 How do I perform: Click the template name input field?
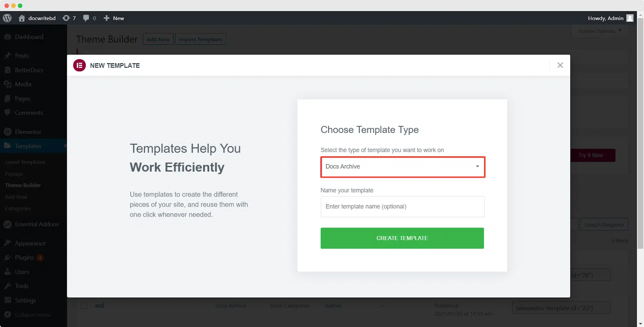point(402,207)
